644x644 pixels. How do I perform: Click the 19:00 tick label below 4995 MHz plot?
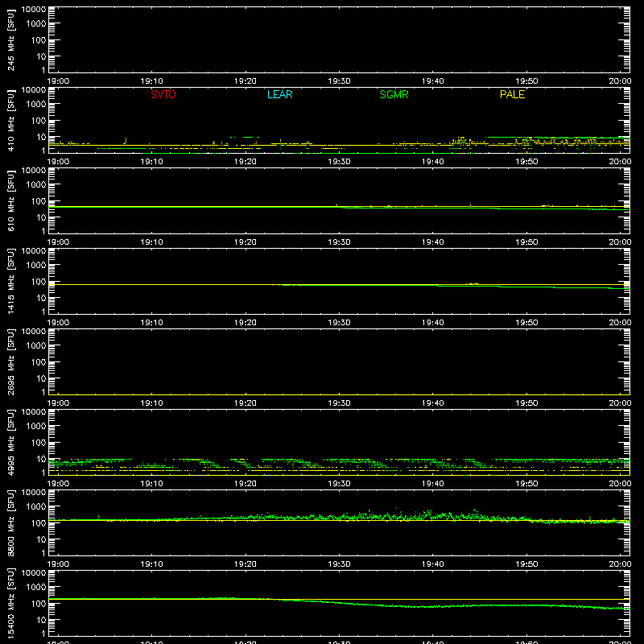(x=58, y=484)
